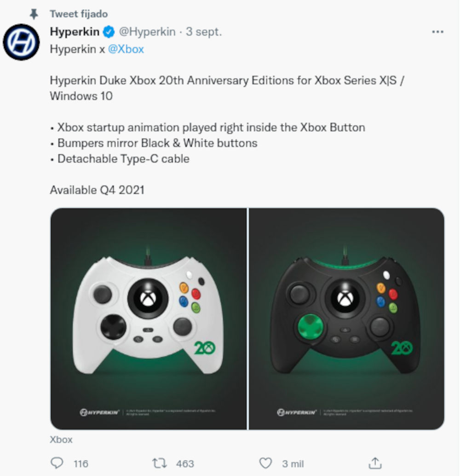
Task: Click the blue verified badge
Action: coord(109,32)
